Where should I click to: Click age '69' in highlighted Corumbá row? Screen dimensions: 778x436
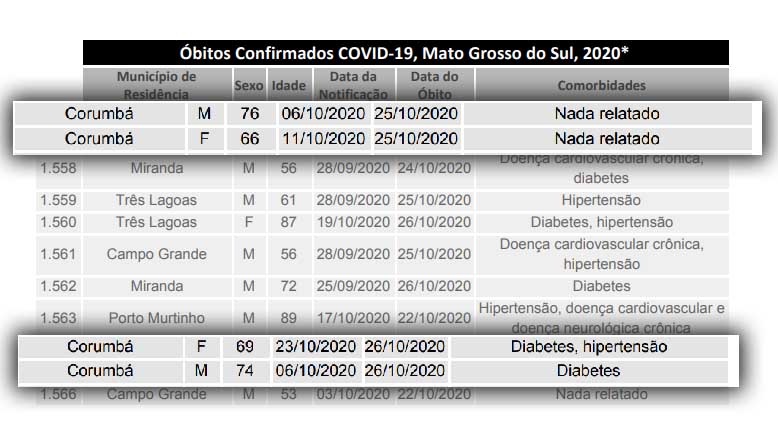(x=245, y=346)
